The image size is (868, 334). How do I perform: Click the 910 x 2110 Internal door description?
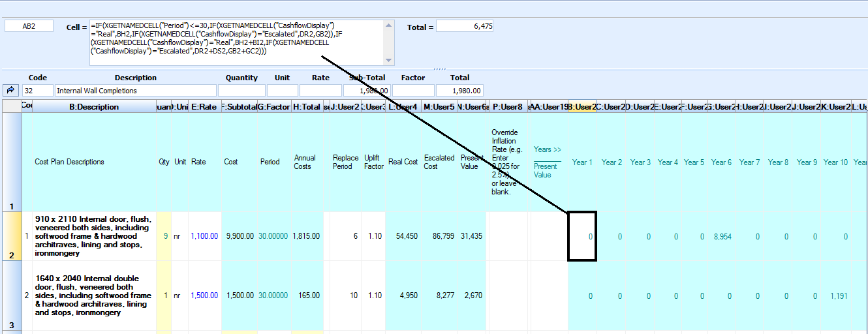tap(94, 236)
